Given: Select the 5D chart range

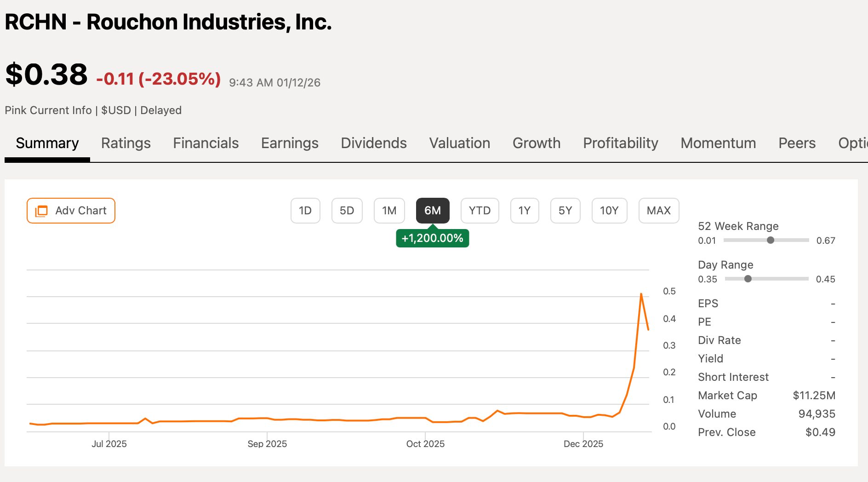Looking at the screenshot, I should click(x=347, y=210).
